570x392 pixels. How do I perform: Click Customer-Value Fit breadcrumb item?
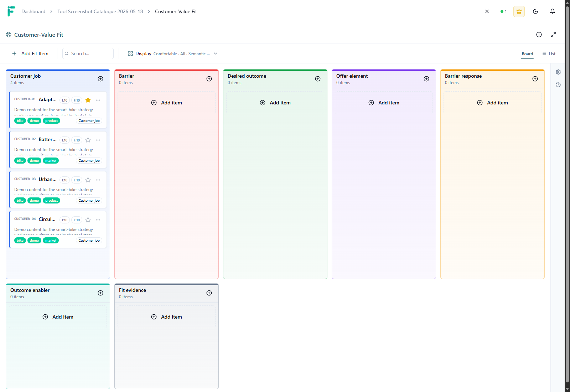point(176,11)
